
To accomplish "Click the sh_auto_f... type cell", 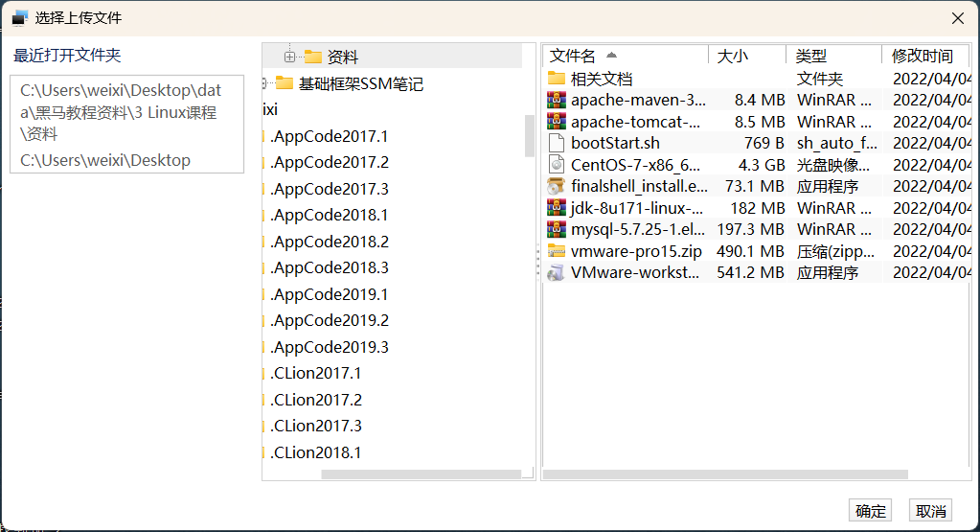I will [837, 143].
